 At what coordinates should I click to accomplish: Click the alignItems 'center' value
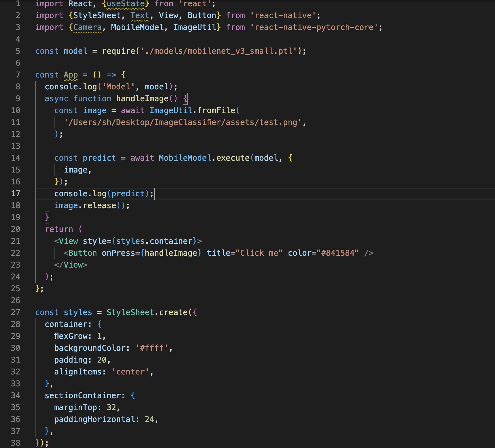131,372
